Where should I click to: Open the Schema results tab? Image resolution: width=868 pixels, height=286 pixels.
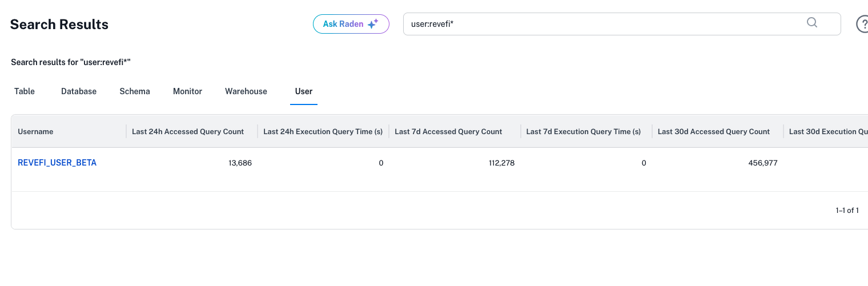tap(135, 91)
